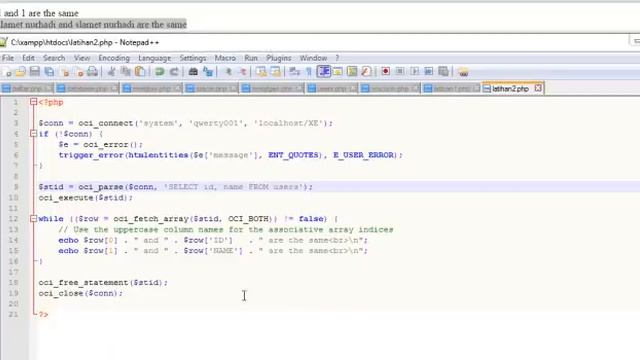Open the Search menu
Viewport: 640px width, 360px height.
(x=54, y=58)
